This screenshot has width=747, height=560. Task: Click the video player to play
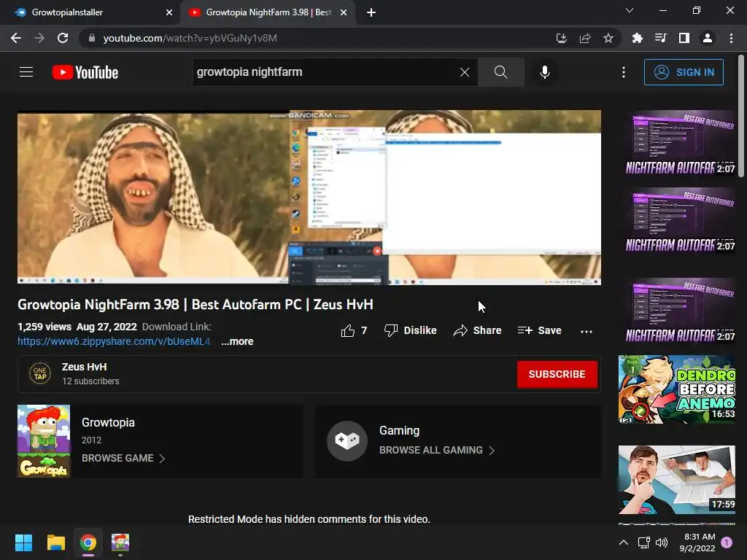point(309,197)
